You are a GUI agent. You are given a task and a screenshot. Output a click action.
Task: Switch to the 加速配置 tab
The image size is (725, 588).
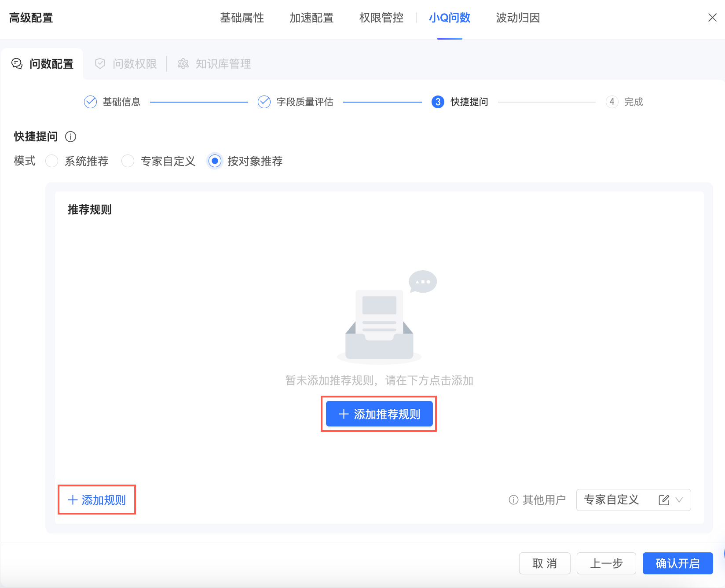(311, 18)
